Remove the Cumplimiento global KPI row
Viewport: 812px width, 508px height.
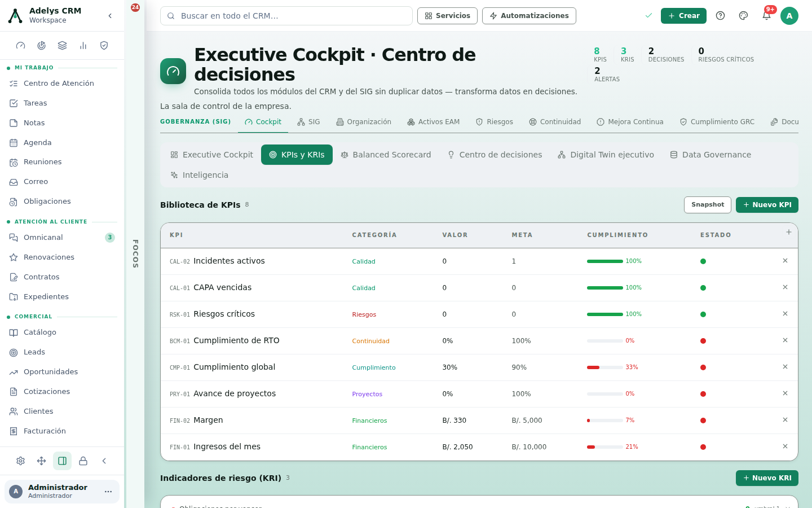point(785,367)
